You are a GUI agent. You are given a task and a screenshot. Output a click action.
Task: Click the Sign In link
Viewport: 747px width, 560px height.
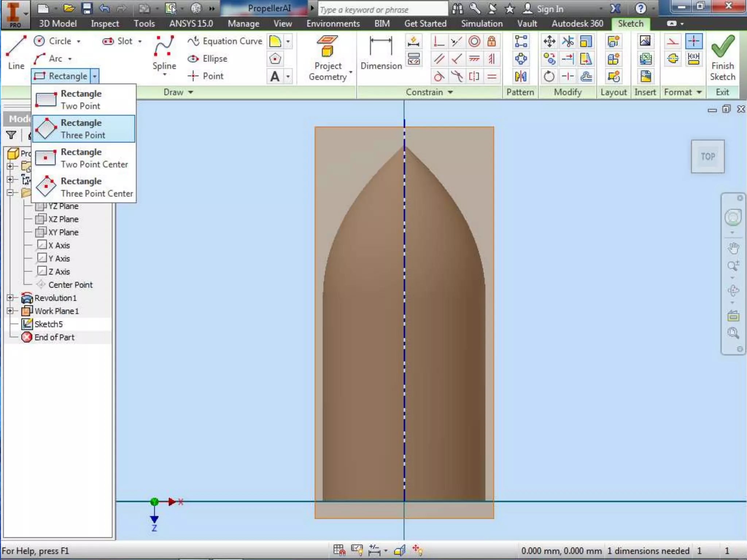click(x=550, y=9)
